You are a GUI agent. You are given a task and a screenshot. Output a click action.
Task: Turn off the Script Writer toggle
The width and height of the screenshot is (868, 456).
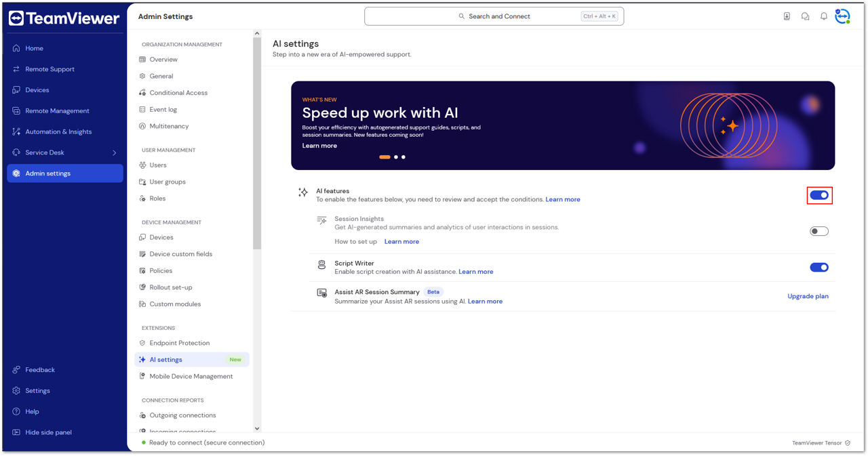coord(819,267)
